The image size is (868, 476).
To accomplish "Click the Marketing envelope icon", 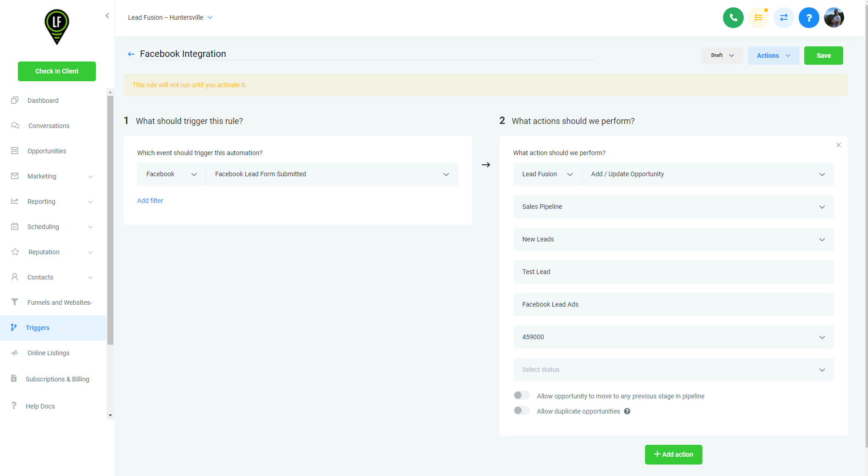I will click(15, 176).
